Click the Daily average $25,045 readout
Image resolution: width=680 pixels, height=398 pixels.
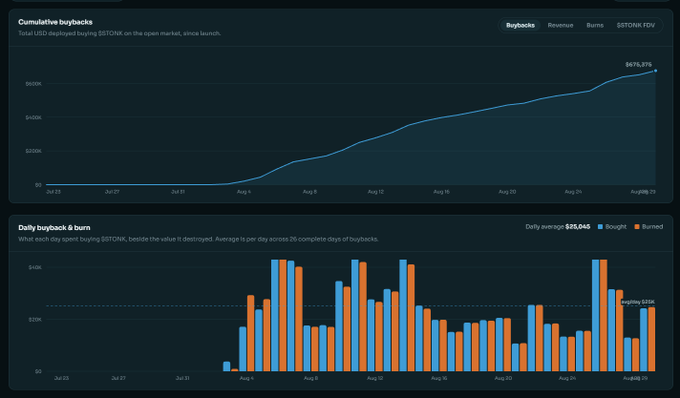(558, 227)
